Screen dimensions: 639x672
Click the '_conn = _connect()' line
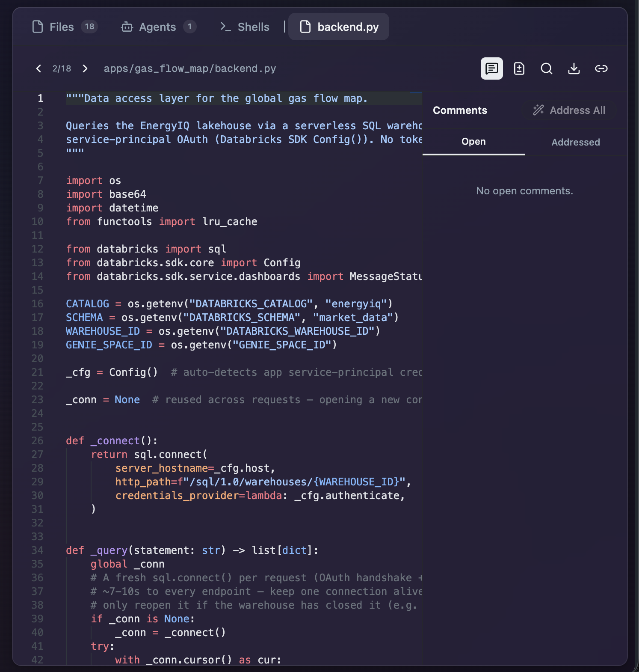point(170,633)
